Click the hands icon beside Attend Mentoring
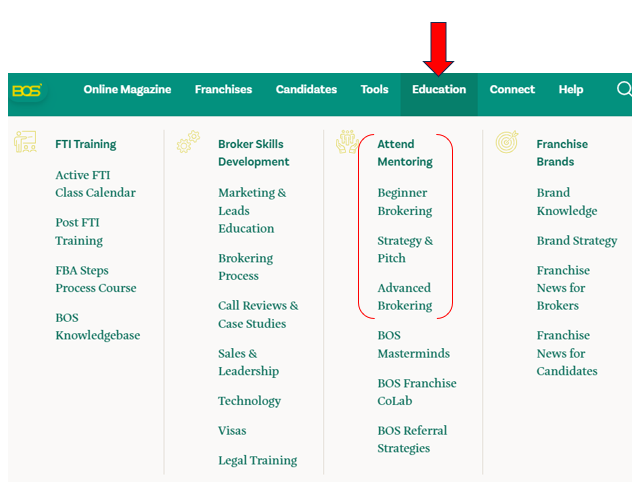Viewport: 644px width, 495px height. pos(347,142)
